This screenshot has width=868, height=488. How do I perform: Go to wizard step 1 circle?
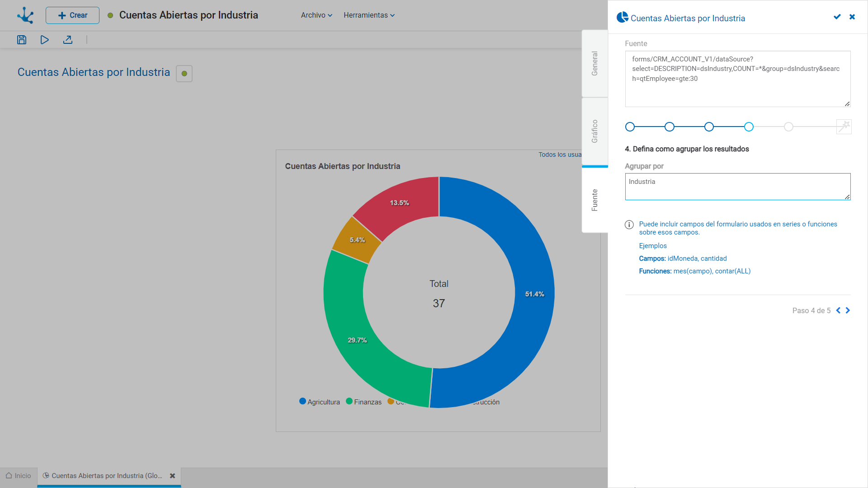click(630, 127)
